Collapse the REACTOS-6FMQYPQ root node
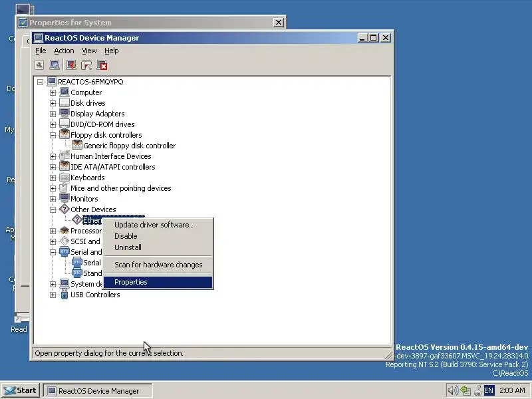The width and height of the screenshot is (532, 399). tap(40, 82)
